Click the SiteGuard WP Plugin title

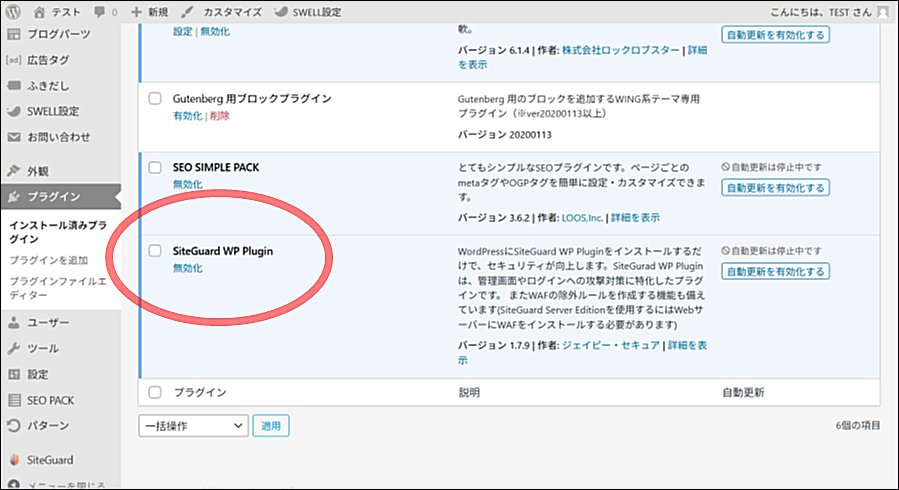pos(223,251)
